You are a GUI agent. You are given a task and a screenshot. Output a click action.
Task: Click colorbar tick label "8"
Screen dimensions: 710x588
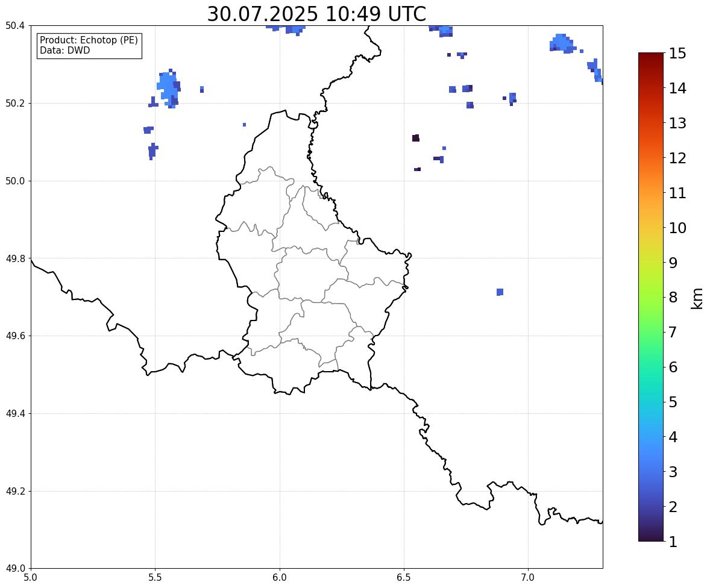673,298
